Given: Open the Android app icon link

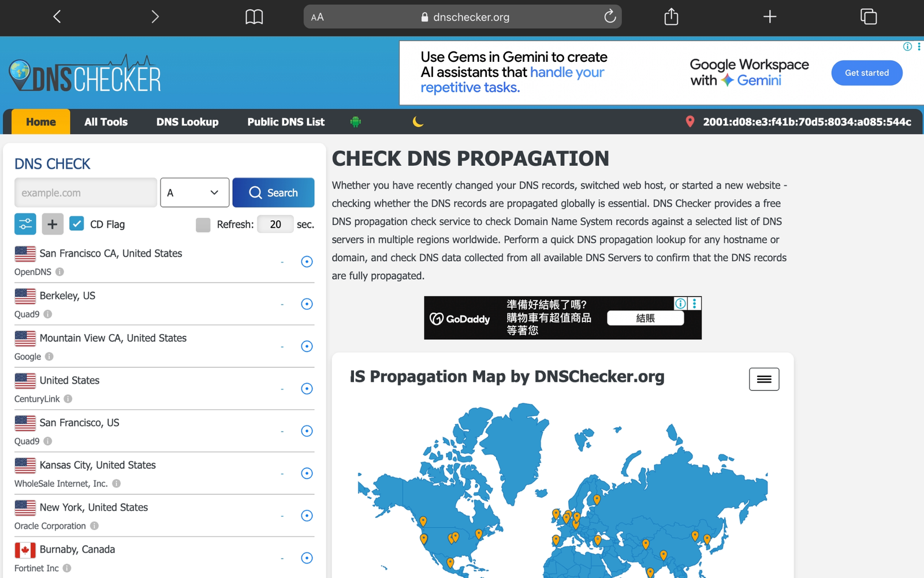Looking at the screenshot, I should coord(356,122).
